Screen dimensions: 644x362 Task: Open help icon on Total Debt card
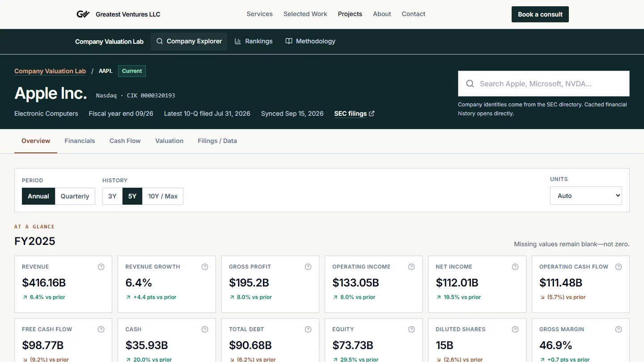coord(308,329)
